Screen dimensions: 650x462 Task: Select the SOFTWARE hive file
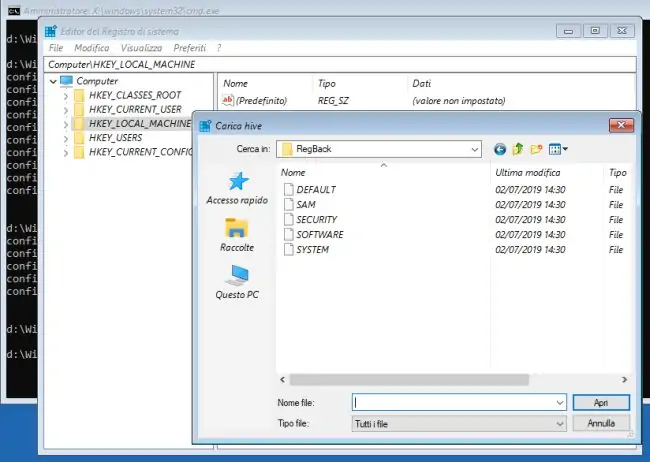point(319,234)
